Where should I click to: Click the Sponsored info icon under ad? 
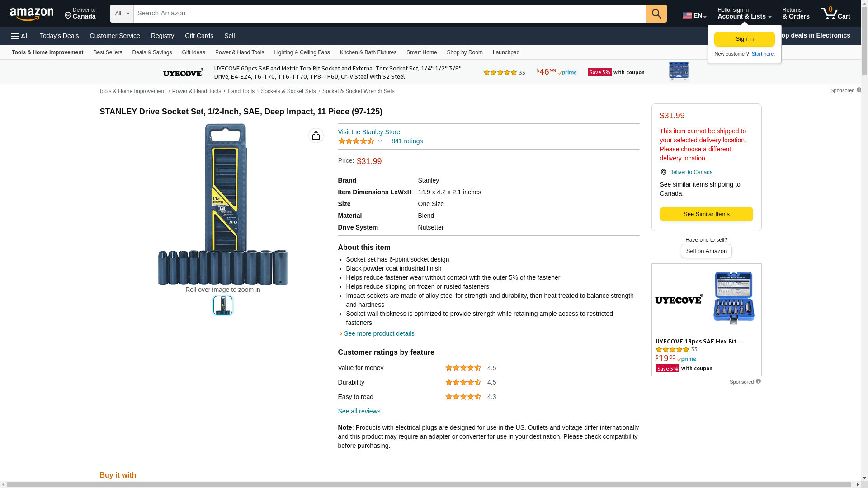(x=758, y=381)
